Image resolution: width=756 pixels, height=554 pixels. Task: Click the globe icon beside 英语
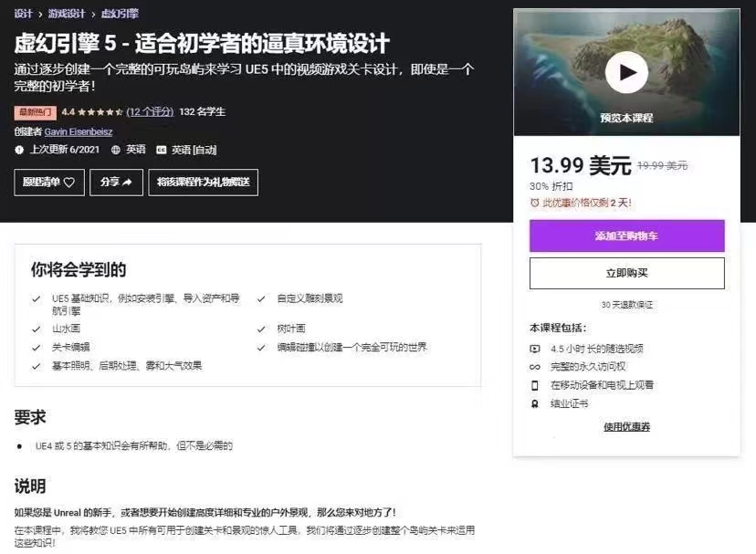115,150
